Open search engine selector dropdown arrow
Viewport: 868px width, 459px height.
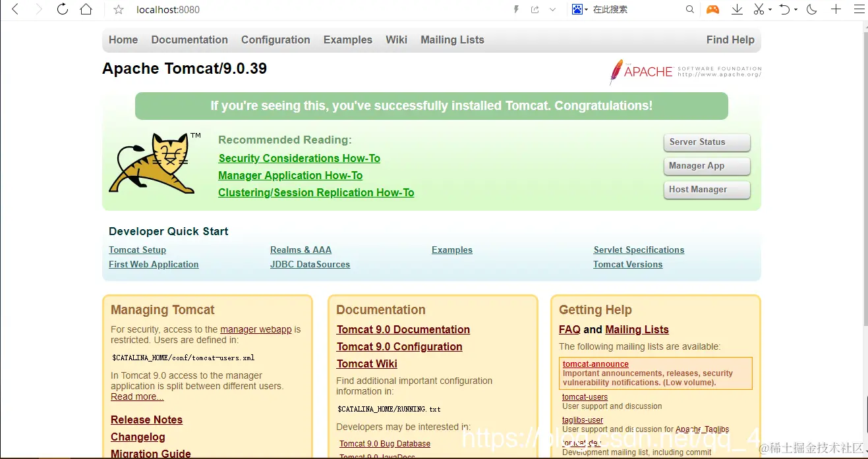pyautogui.click(x=586, y=10)
